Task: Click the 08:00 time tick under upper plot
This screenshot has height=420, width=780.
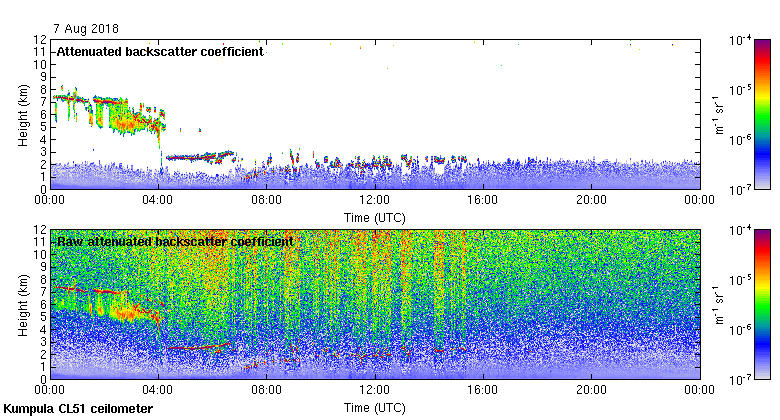Action: click(266, 200)
